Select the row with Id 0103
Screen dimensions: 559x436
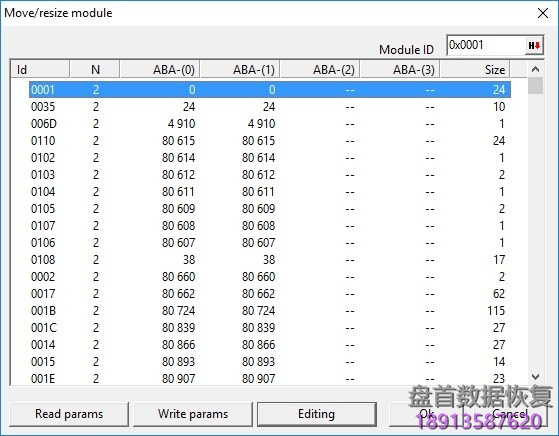[x=270, y=175]
